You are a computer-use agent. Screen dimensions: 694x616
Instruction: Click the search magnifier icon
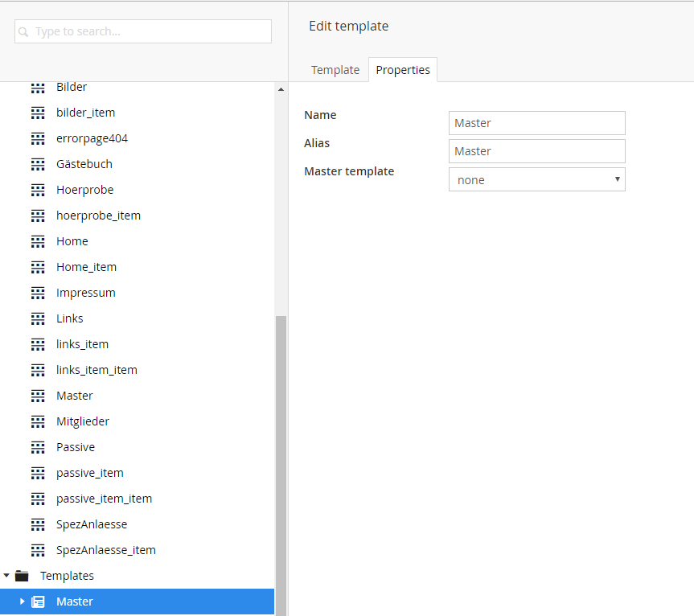pos(23,32)
